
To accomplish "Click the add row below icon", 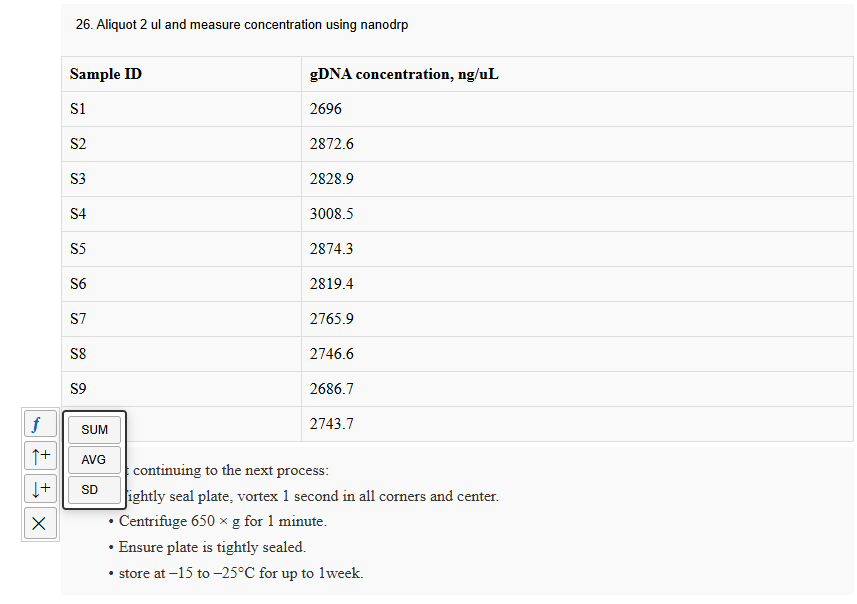I will (40, 490).
